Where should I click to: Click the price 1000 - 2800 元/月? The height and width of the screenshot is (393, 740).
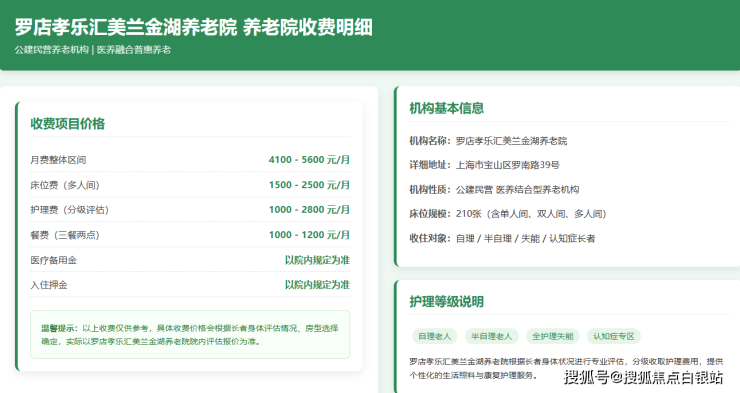pos(309,210)
